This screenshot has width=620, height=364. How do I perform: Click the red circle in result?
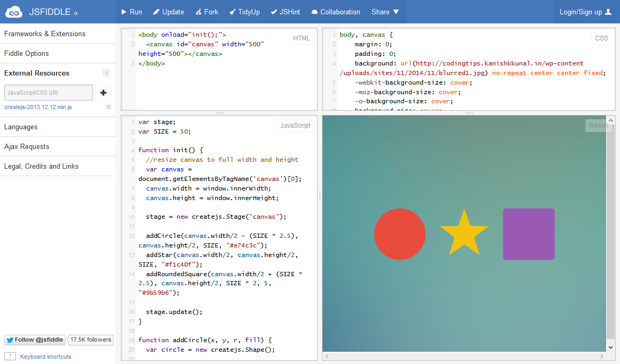(400, 234)
